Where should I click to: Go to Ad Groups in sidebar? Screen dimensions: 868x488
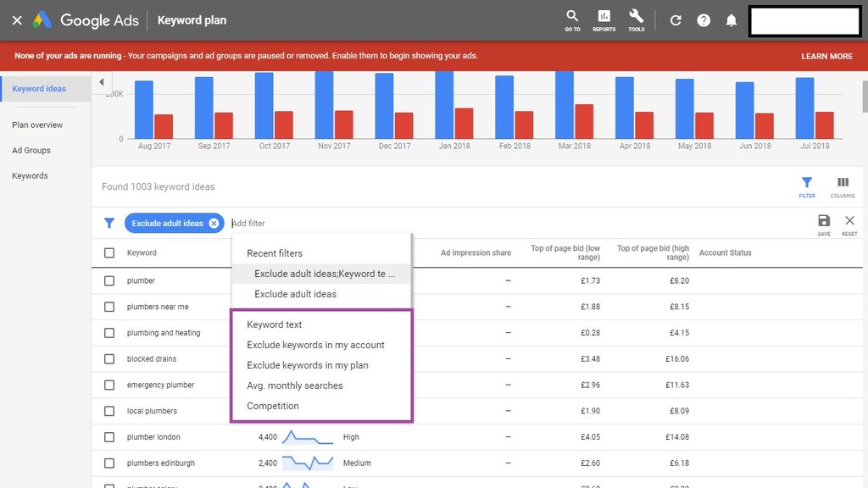(31, 151)
